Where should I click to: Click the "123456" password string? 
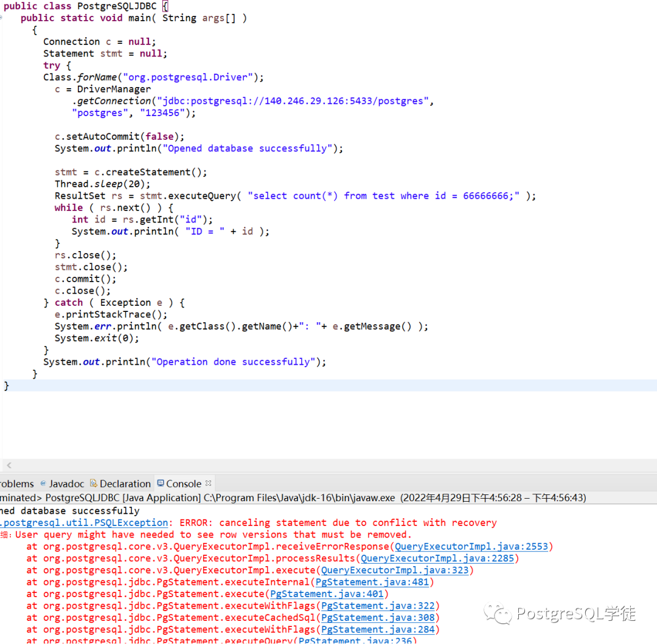pyautogui.click(x=162, y=113)
